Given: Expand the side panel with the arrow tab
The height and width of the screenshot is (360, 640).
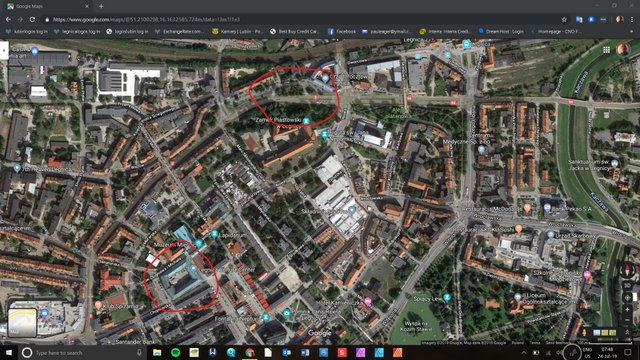Looking at the screenshot, I should (x=4, y=50).
